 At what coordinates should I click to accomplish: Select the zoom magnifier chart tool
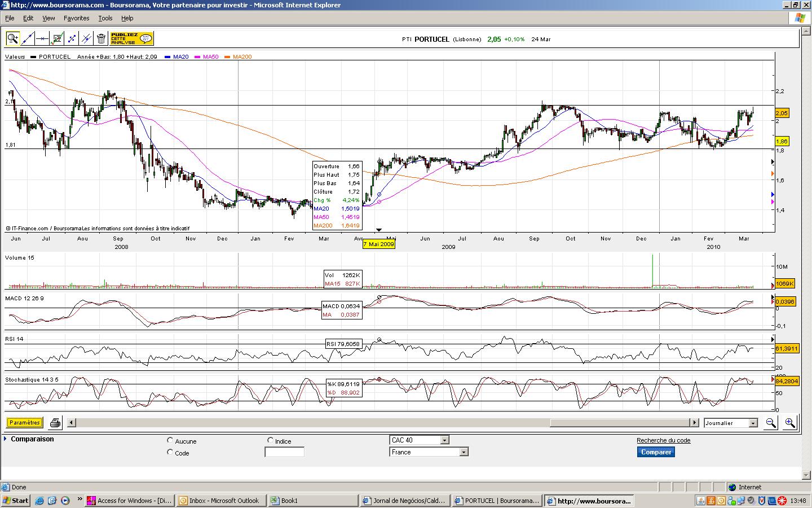point(13,38)
